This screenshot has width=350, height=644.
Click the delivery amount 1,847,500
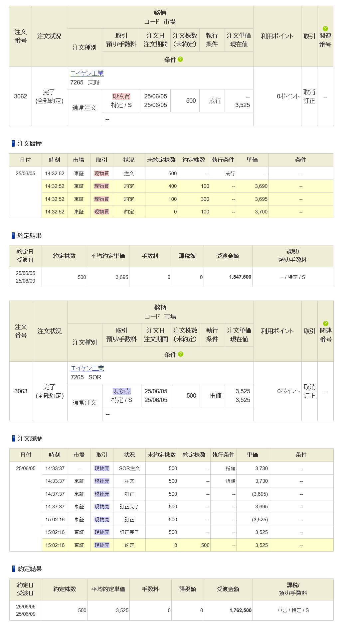pyautogui.click(x=240, y=277)
